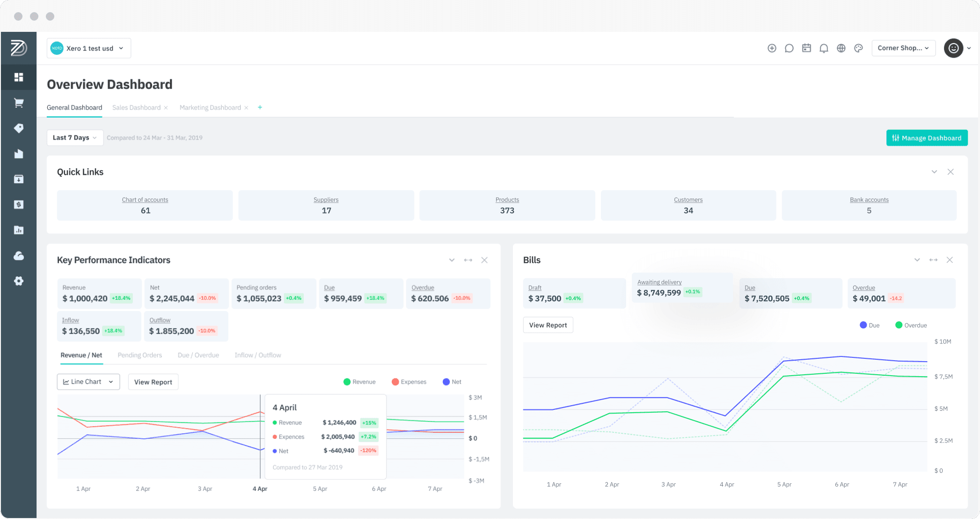
Task: Click the dashboard grid icon in sidebar
Action: pos(18,76)
